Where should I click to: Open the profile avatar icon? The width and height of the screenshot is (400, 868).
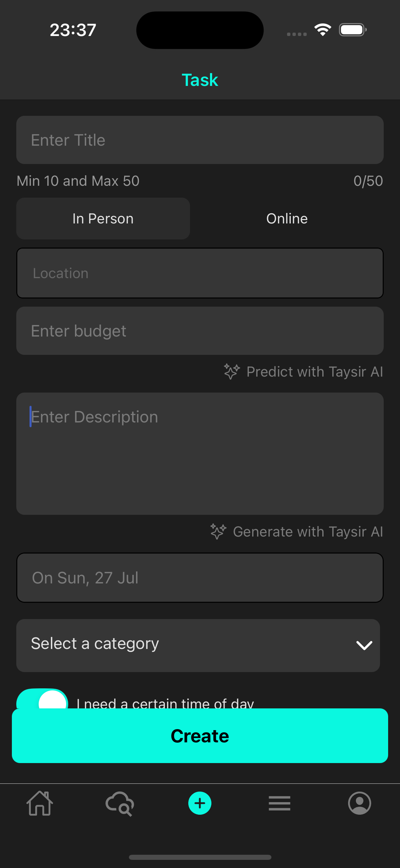360,803
